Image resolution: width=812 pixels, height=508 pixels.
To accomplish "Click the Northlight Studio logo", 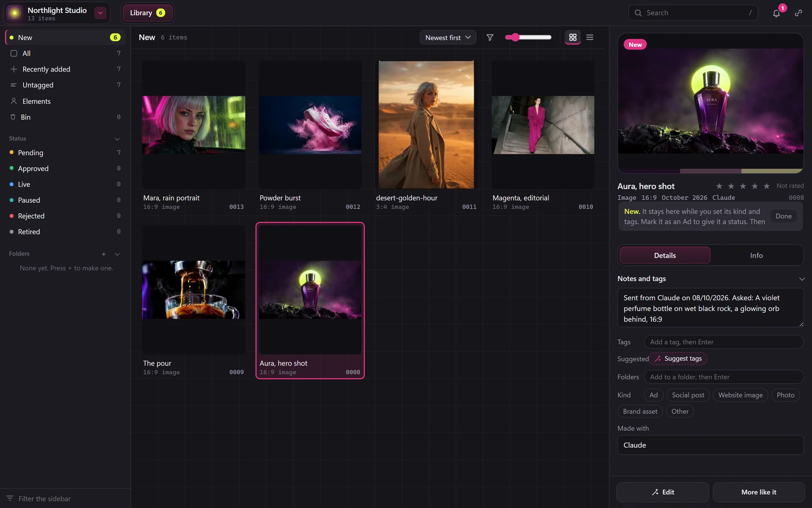I will coord(14,13).
